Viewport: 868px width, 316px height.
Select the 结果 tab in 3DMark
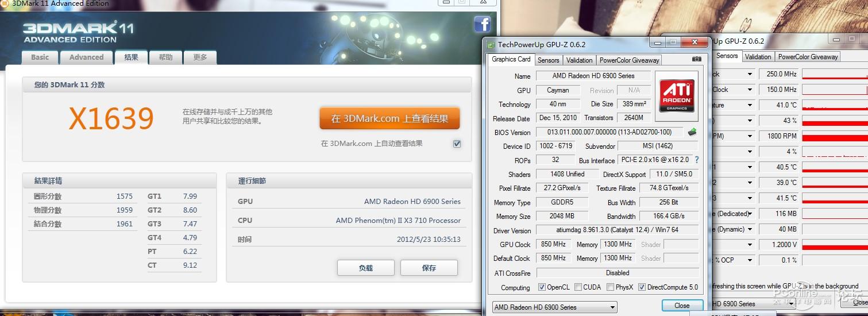pyautogui.click(x=132, y=57)
